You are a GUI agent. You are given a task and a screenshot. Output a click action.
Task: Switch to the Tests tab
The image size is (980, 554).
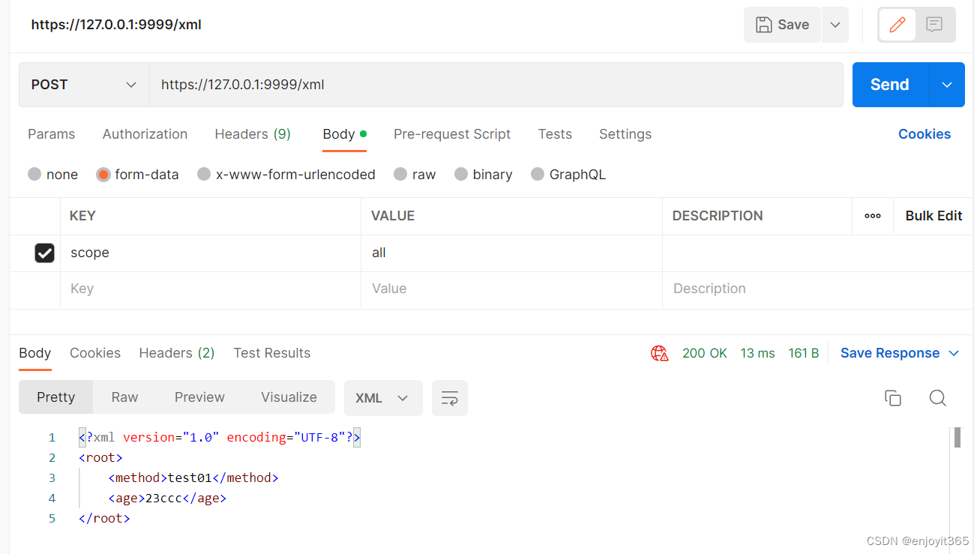tap(555, 134)
